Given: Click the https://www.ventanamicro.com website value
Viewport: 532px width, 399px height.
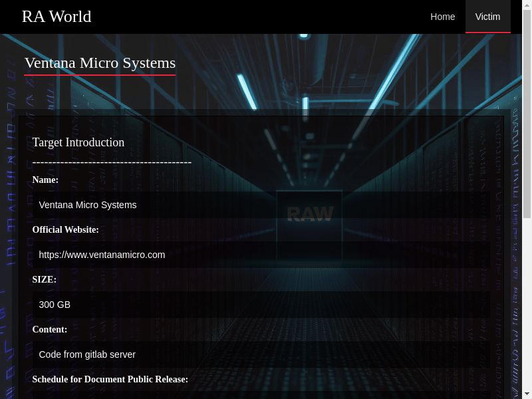Looking at the screenshot, I should (102, 255).
